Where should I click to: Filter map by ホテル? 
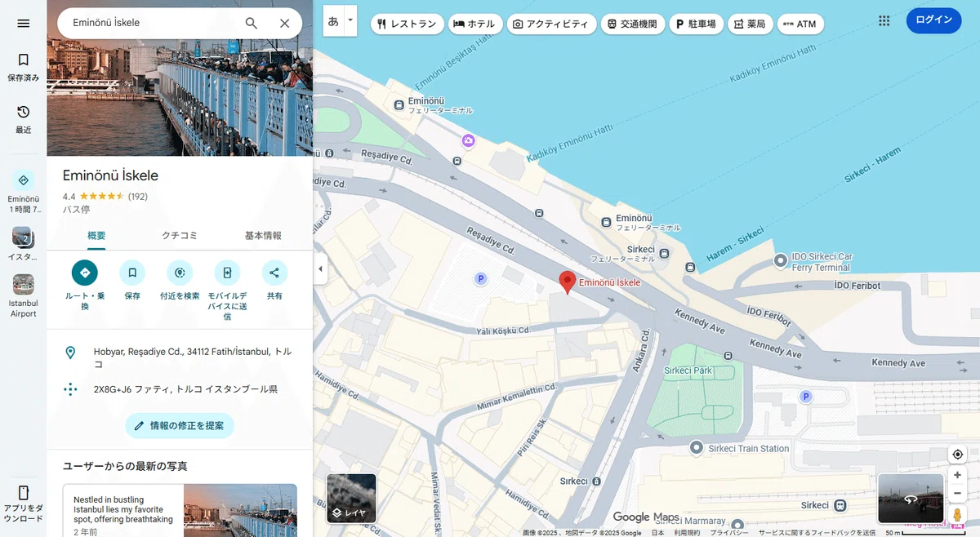[x=474, y=24]
